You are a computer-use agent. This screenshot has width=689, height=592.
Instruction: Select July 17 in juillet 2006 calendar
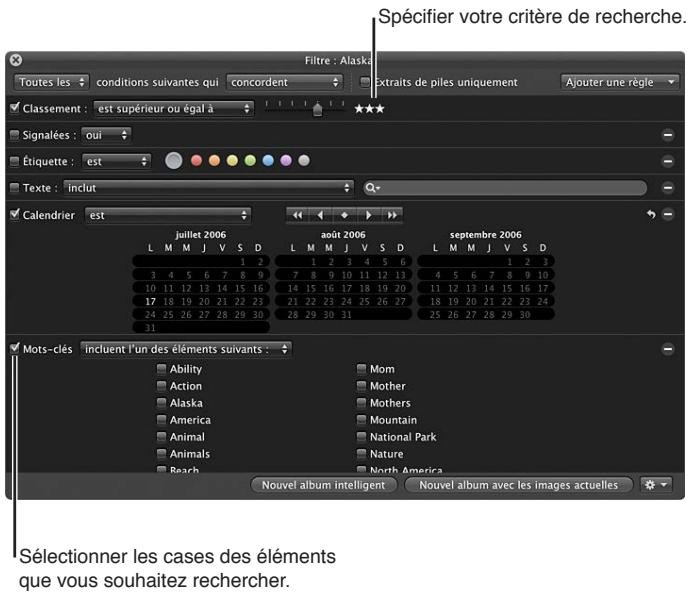(150, 301)
